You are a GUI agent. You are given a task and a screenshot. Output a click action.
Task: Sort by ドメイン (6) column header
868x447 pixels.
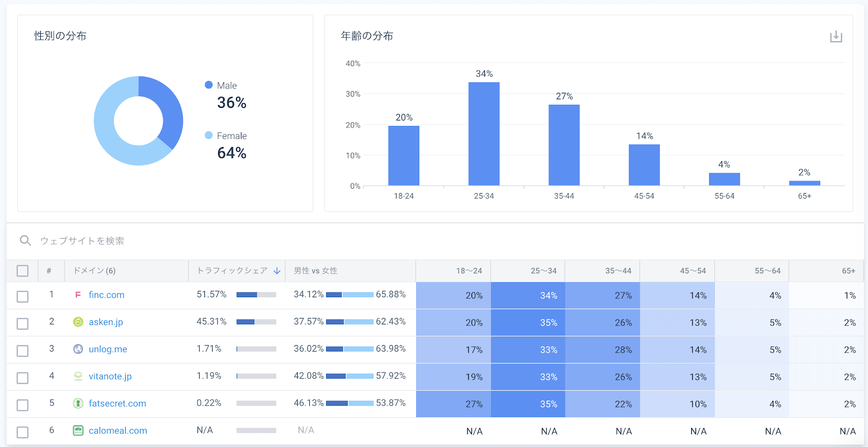coord(94,271)
